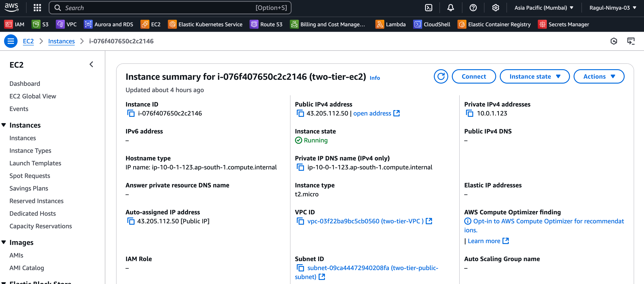This screenshot has width=644, height=284.
Task: Select AMI Catalog in the sidebar
Action: (27, 268)
